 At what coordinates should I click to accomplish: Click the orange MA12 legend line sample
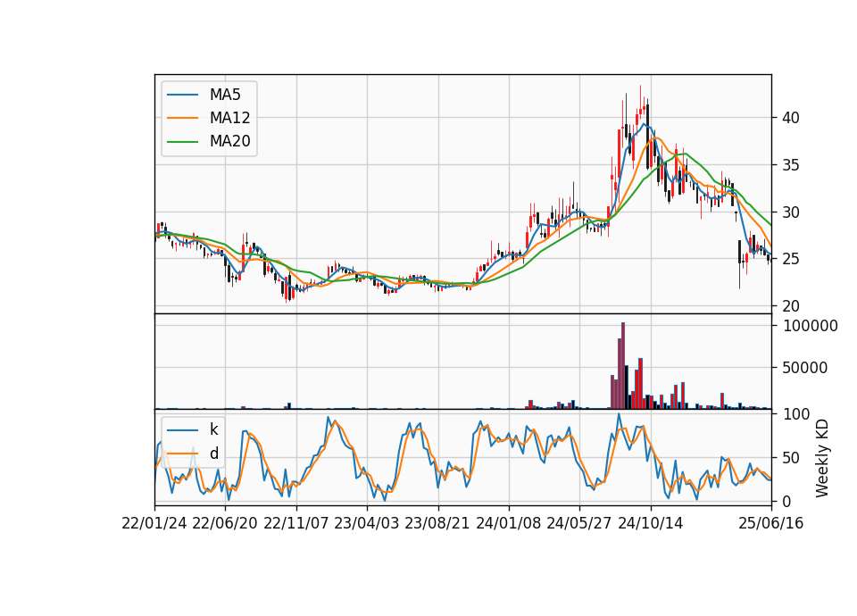182,118
